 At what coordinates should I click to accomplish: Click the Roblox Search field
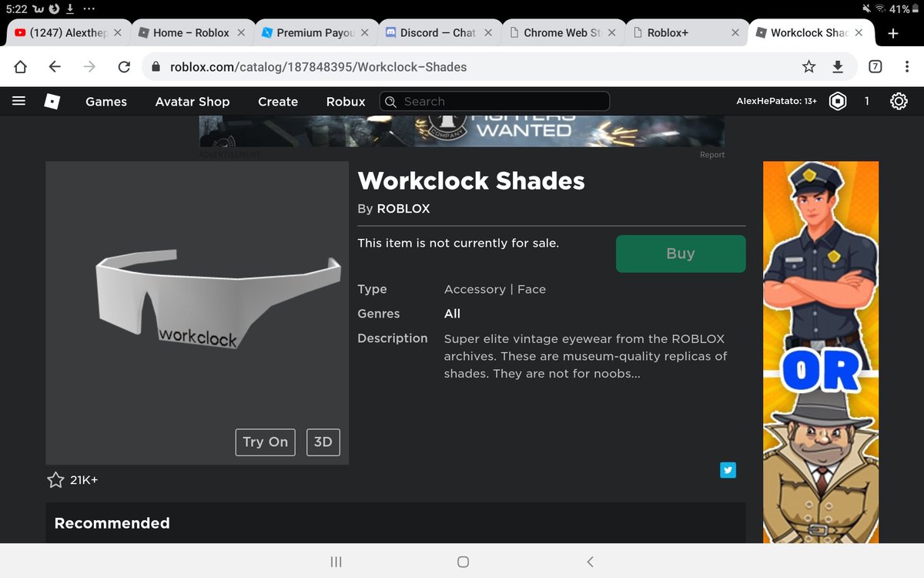pyautogui.click(x=495, y=101)
